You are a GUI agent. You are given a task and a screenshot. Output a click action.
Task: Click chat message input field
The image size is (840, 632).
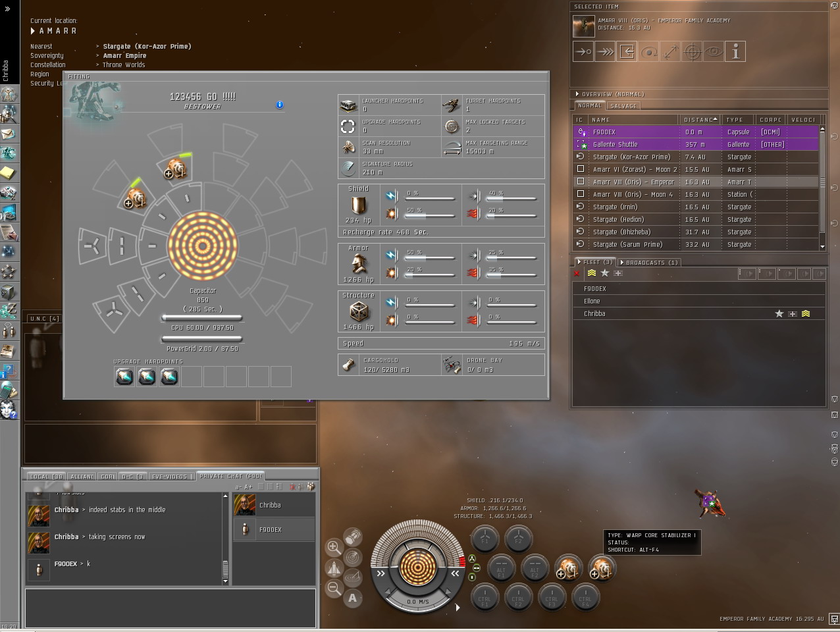pos(171,608)
